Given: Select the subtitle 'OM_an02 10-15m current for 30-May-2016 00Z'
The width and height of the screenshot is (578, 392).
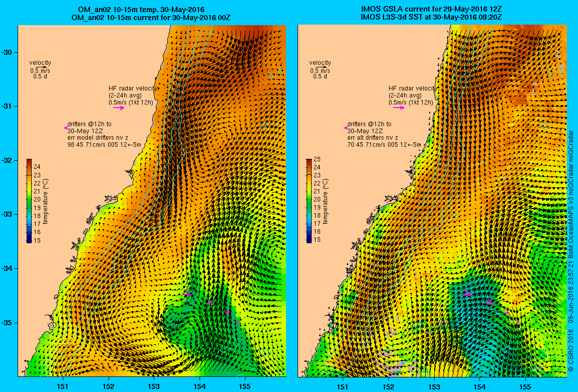Looking at the screenshot, I should click(151, 17).
